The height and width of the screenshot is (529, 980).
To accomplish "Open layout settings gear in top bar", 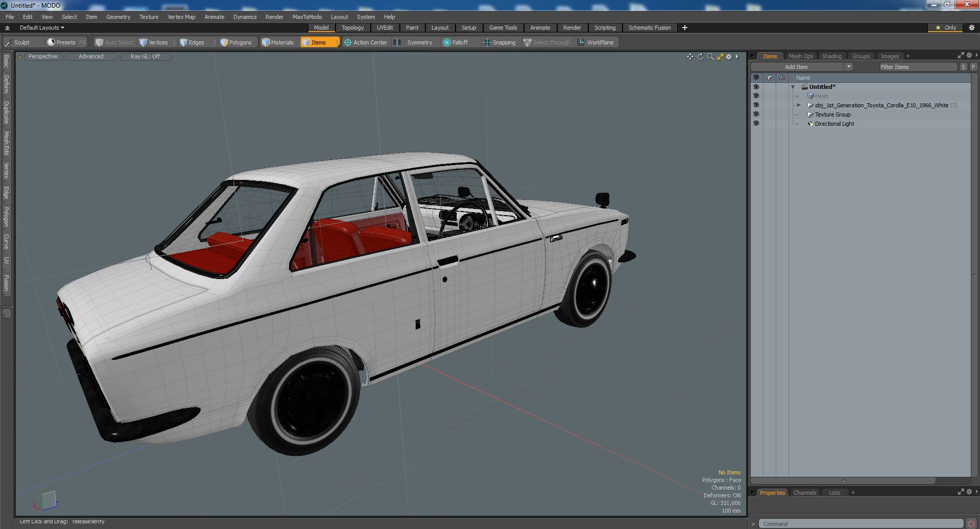I will pyautogui.click(x=972, y=28).
